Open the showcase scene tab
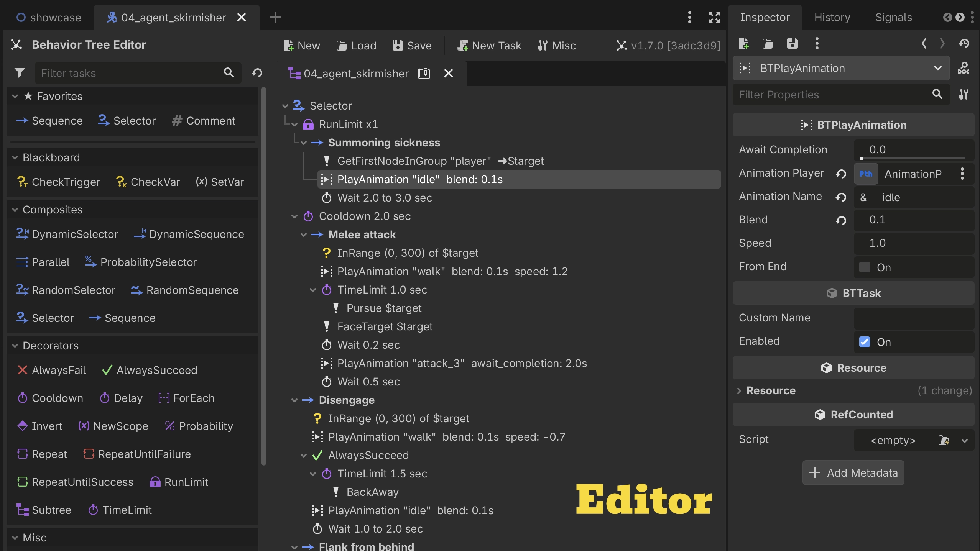This screenshot has height=551, width=980. [x=48, y=18]
